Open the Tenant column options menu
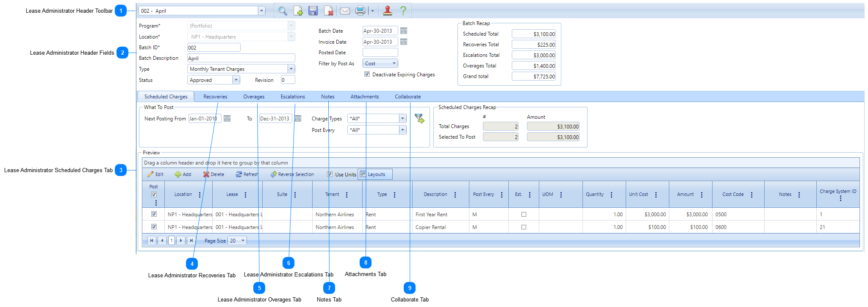The height and width of the screenshot is (307, 868). click(x=347, y=195)
